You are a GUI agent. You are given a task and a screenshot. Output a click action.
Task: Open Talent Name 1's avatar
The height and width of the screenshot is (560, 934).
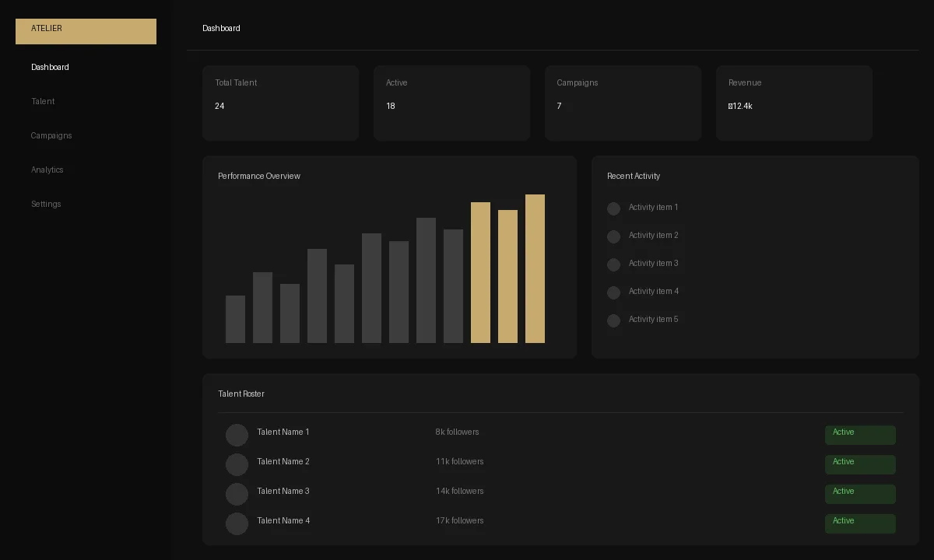coord(237,435)
